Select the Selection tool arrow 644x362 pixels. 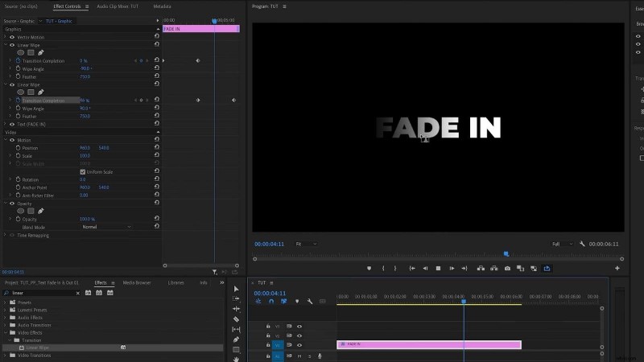(x=236, y=289)
